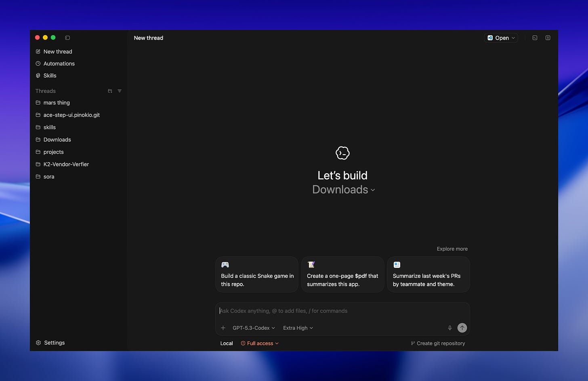Click the New thread title text

click(149, 38)
